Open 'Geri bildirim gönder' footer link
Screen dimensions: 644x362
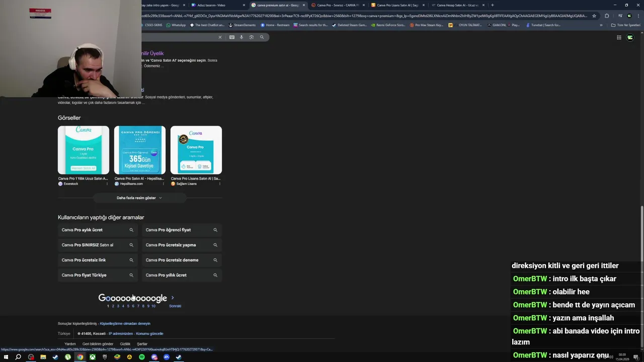(98, 344)
